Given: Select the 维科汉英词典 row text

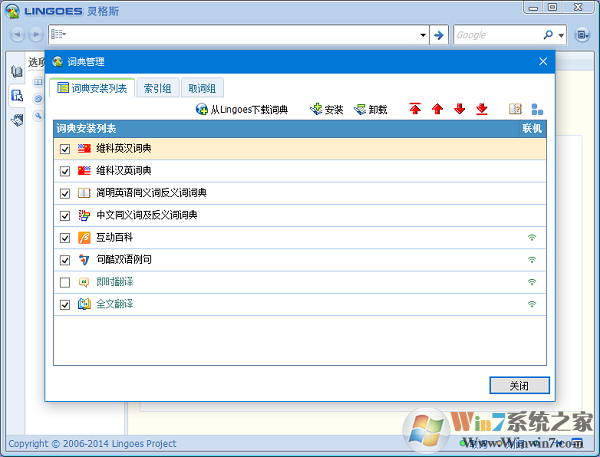Looking at the screenshot, I should tap(124, 170).
